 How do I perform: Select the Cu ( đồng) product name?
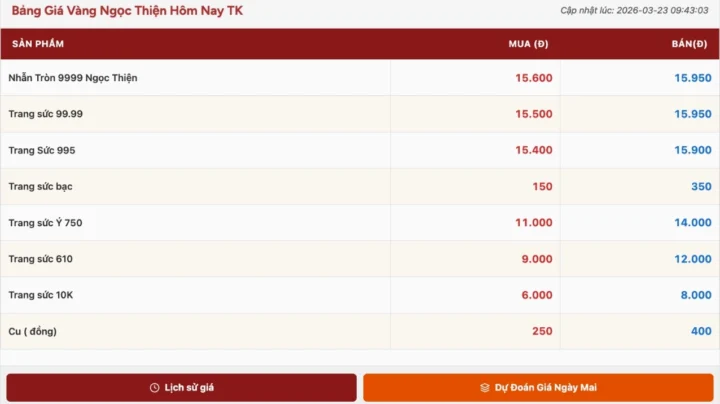(x=33, y=331)
